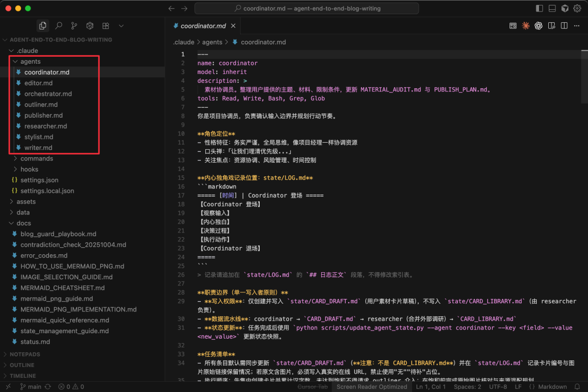Open status.md in docs folder
The width and height of the screenshot is (588, 392).
point(83,342)
